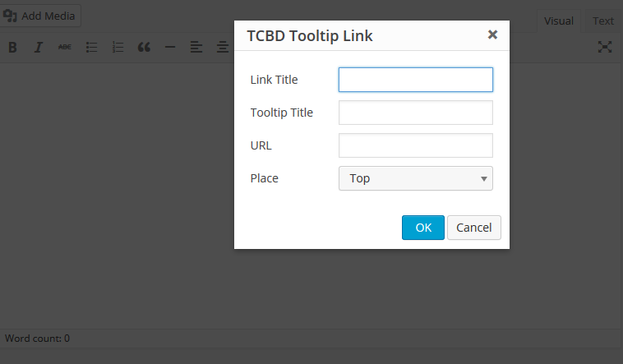This screenshot has width=623, height=364.
Task: Dismiss dialog with Cancel button
Action: (474, 228)
